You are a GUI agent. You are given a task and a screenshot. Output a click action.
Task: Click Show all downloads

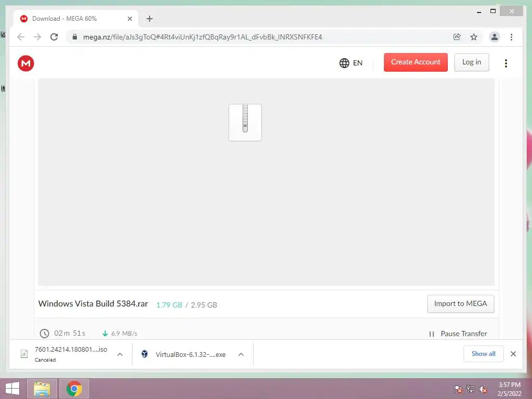(x=484, y=354)
